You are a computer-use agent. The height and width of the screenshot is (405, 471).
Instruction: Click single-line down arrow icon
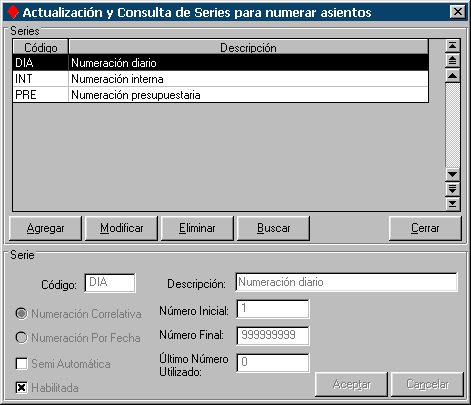[x=452, y=174]
